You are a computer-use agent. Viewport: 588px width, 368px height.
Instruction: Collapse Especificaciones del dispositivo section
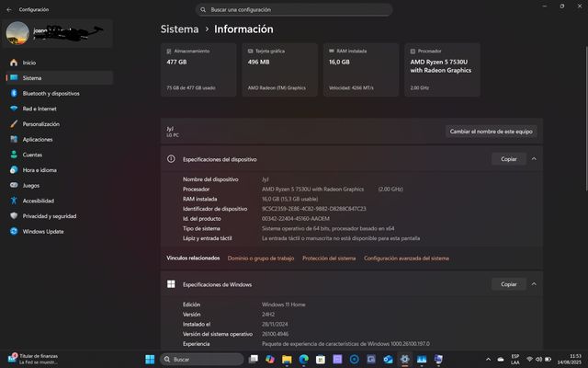[534, 159]
